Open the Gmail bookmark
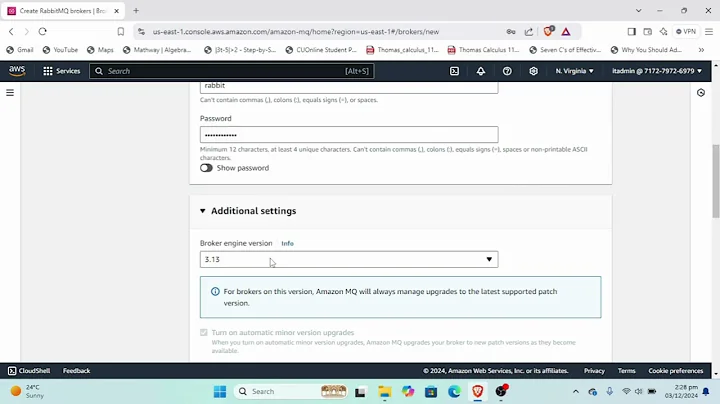Viewport: 720px width, 404px height. [20, 50]
